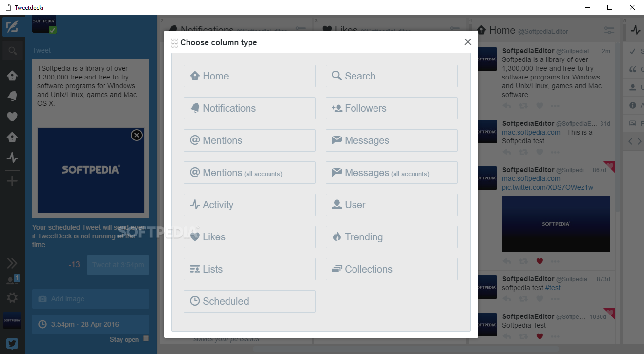Choose the Messages column type
The width and height of the screenshot is (644, 354).
(x=392, y=140)
